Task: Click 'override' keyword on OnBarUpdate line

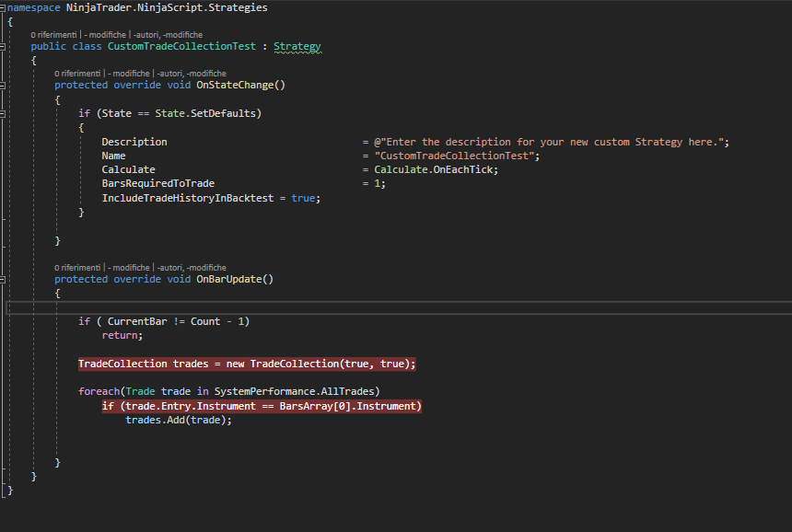Action: (x=137, y=279)
